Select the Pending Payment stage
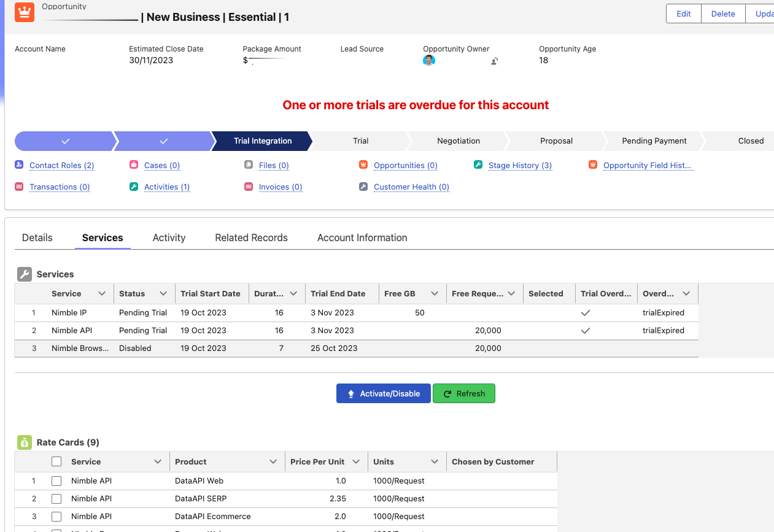 click(x=654, y=141)
